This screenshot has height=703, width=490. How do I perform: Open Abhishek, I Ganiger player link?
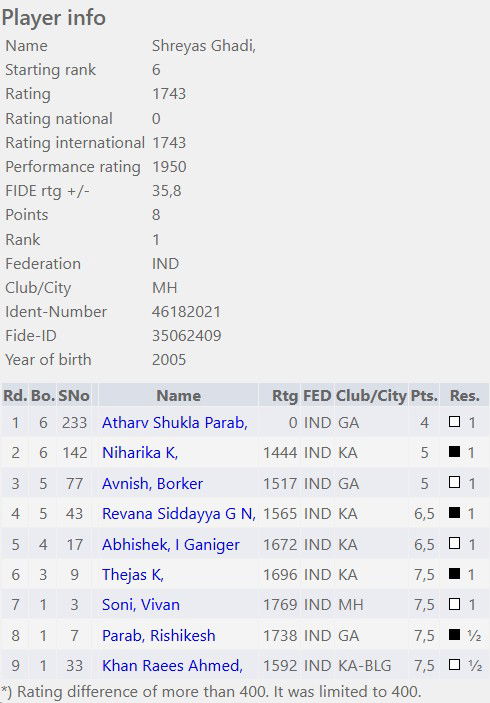point(171,544)
